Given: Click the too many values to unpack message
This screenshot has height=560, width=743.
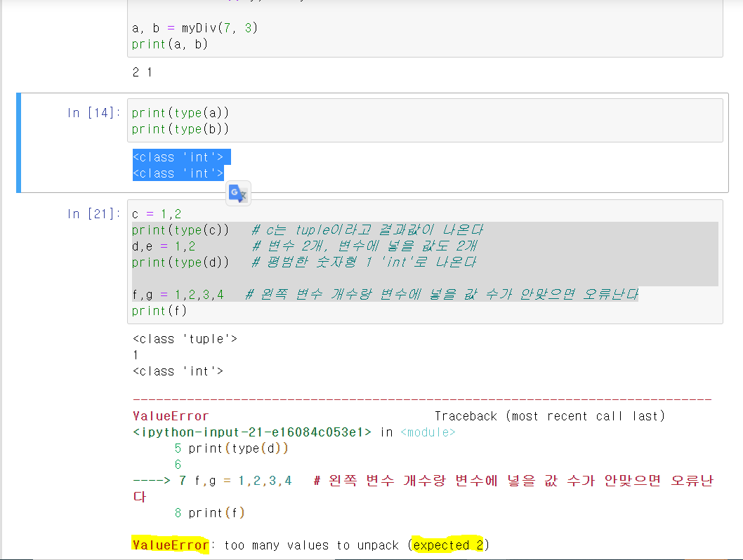Looking at the screenshot, I should coord(312,545).
